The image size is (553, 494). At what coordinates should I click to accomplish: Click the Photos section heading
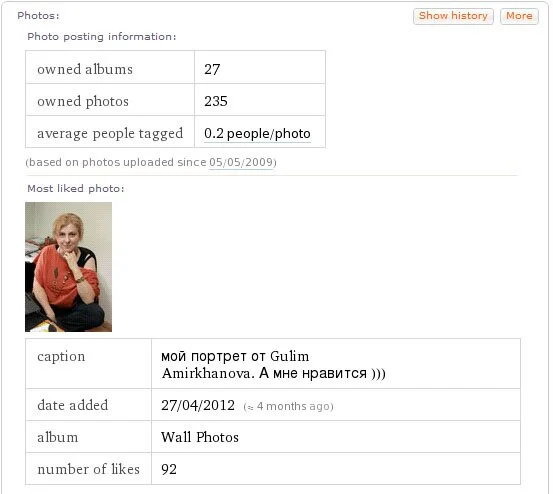(x=38, y=16)
